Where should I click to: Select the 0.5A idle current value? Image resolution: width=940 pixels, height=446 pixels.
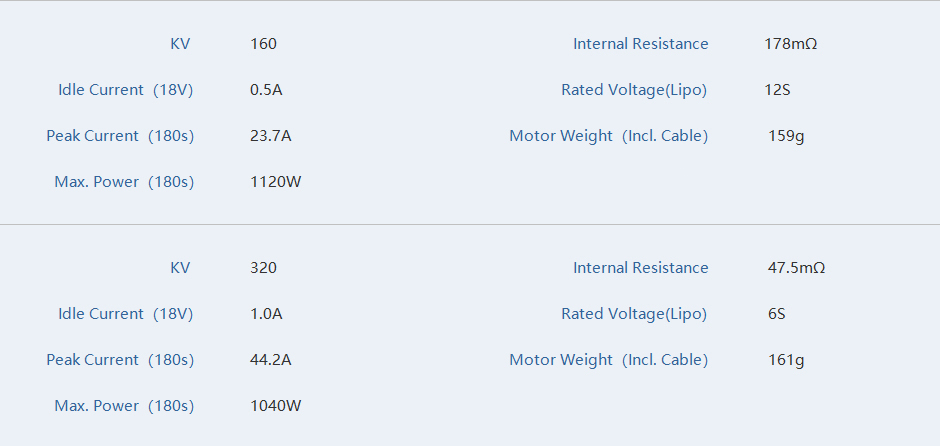tap(266, 90)
